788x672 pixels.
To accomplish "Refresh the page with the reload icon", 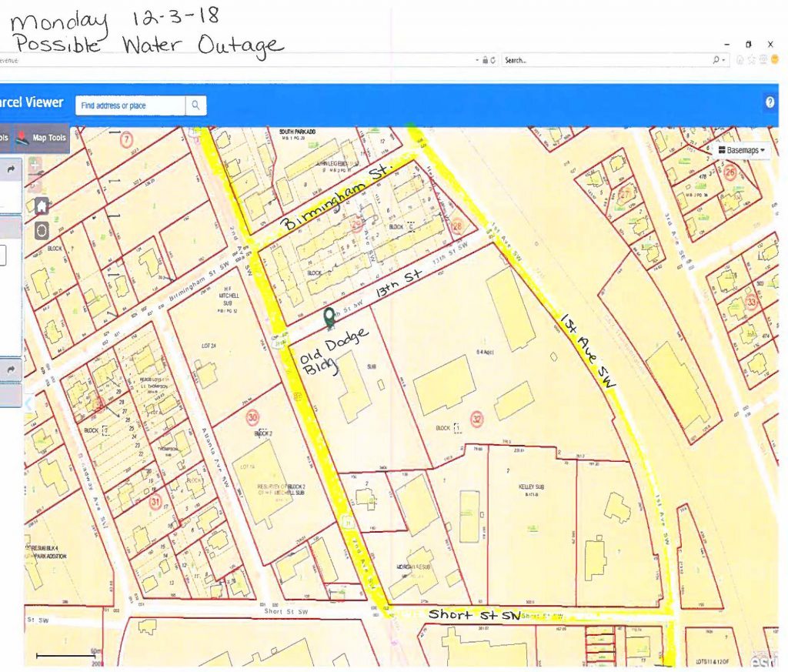I will [493, 60].
